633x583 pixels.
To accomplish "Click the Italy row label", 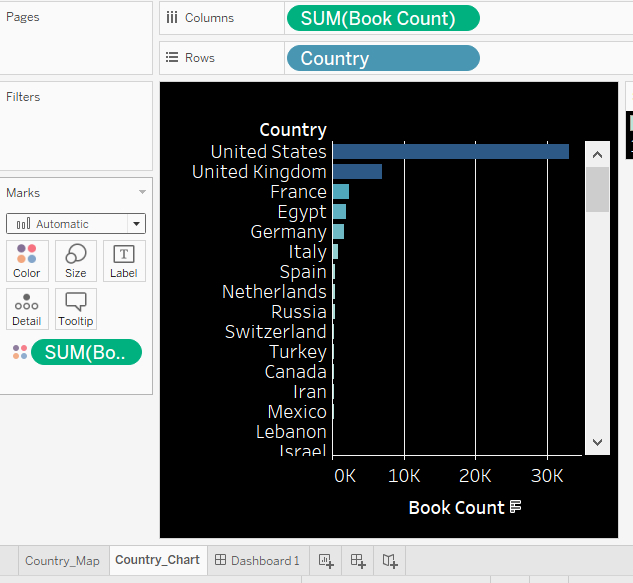I will [308, 252].
